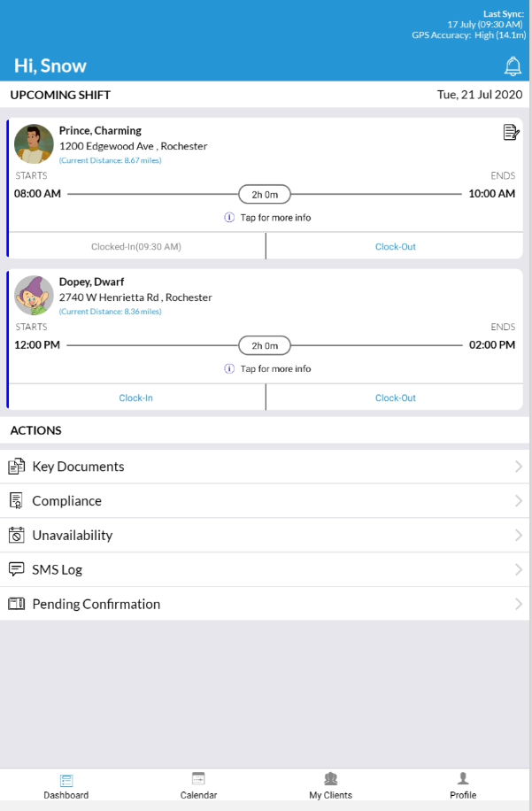The width and height of the screenshot is (532, 811).
Task: Expand the Unavailability row chevron
Action: click(x=519, y=536)
